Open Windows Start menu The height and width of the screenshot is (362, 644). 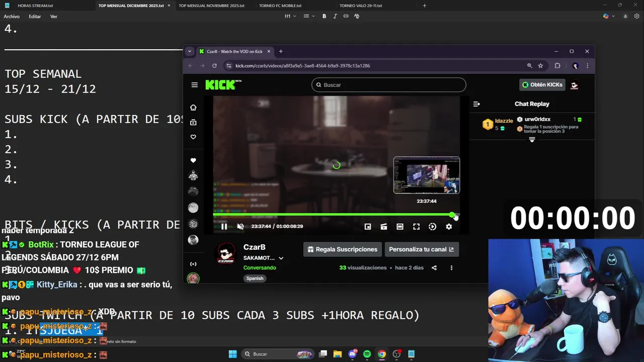click(x=232, y=354)
